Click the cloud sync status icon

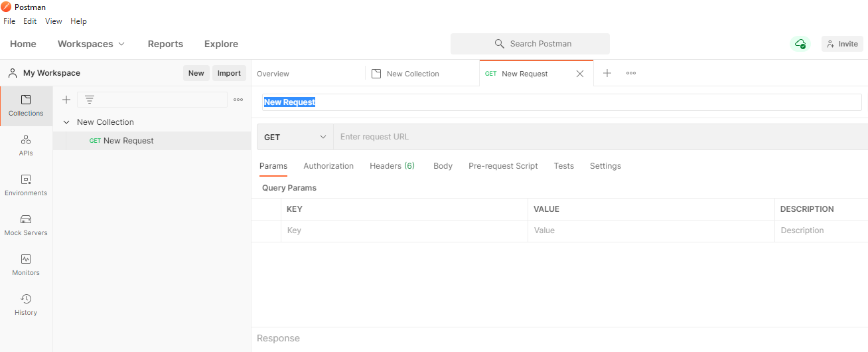[x=800, y=44]
